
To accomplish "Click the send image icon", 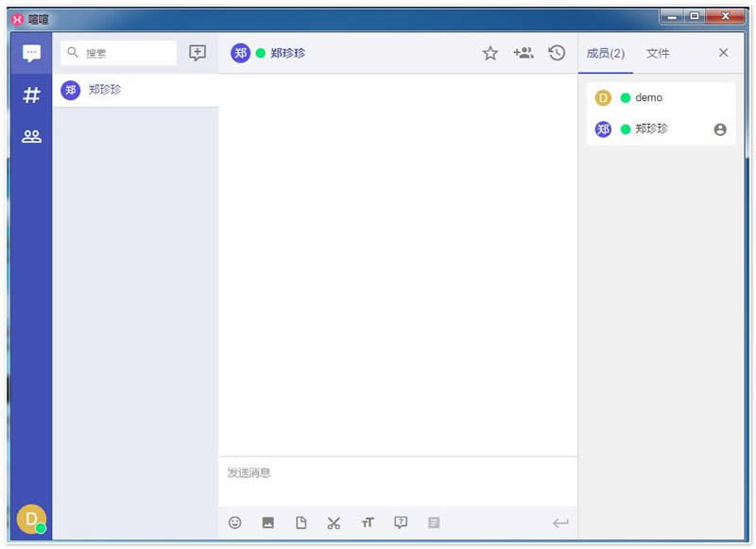I will [268, 523].
